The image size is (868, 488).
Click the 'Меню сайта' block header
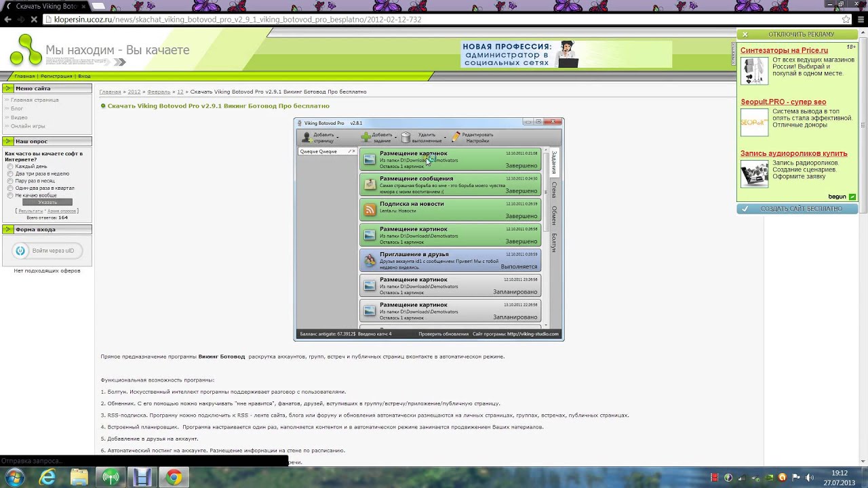click(46, 88)
